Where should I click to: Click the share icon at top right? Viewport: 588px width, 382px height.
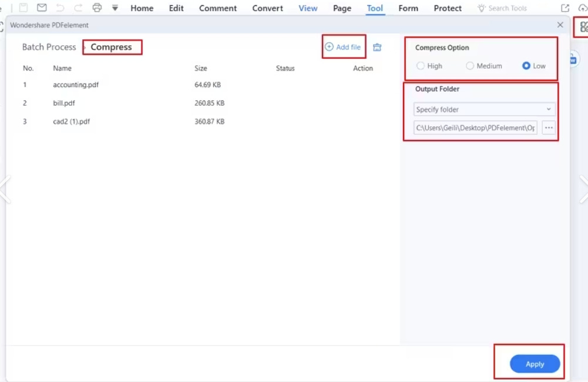[565, 8]
